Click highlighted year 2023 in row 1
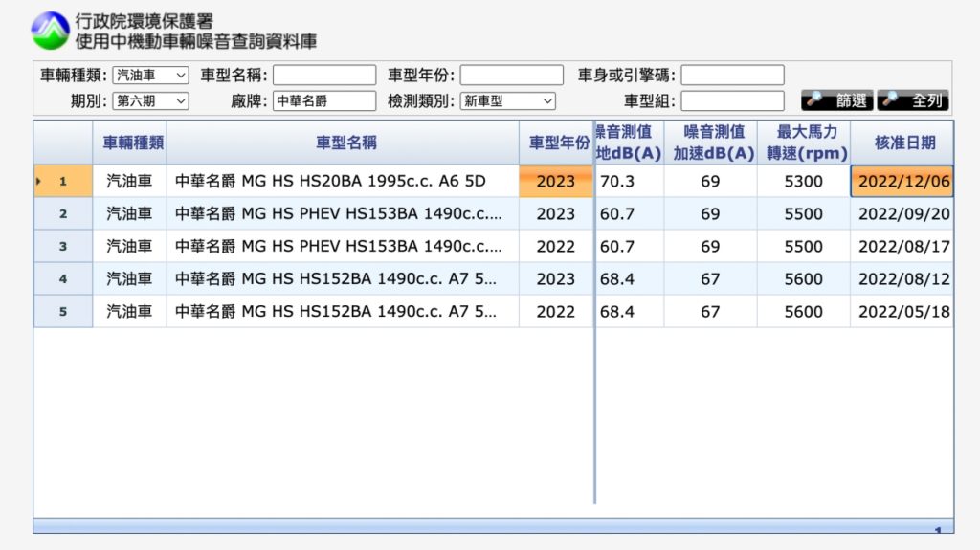This screenshot has width=980, height=550. (x=556, y=181)
